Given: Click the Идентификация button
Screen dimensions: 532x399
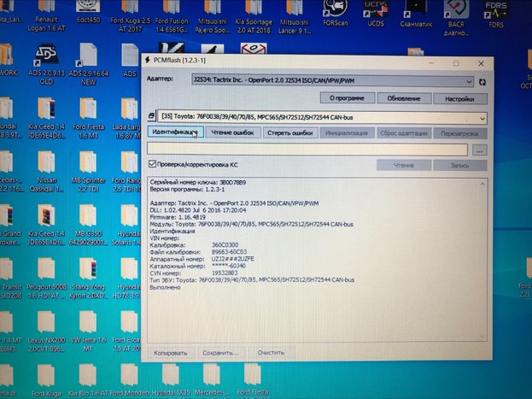Looking at the screenshot, I should coord(174,133).
